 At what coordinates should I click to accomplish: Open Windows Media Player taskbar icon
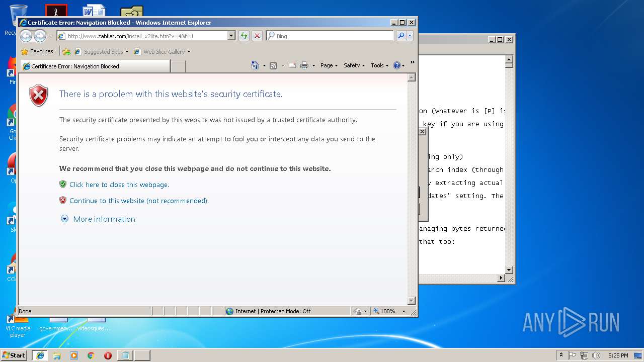(x=74, y=355)
